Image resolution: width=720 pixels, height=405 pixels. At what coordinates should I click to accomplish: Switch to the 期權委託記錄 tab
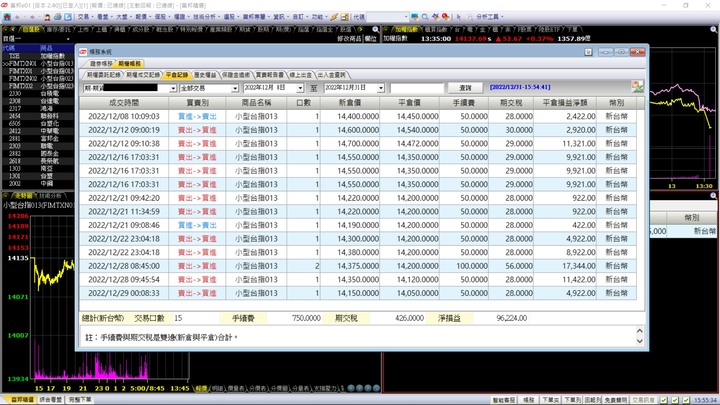[x=104, y=75]
